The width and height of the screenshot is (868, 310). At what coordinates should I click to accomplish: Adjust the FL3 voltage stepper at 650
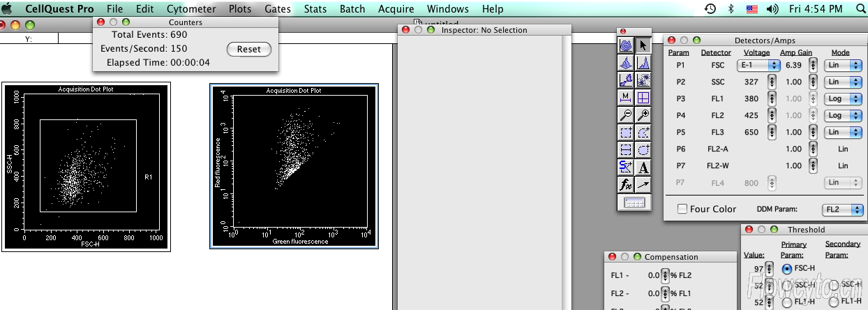click(772, 132)
